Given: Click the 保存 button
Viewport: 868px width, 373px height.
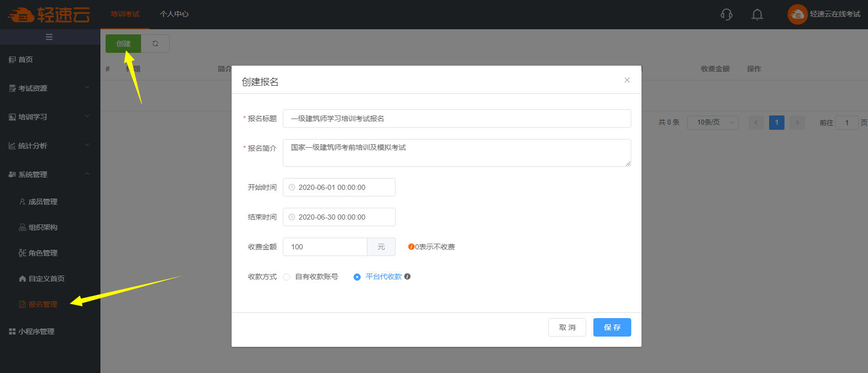Looking at the screenshot, I should pyautogui.click(x=612, y=327).
